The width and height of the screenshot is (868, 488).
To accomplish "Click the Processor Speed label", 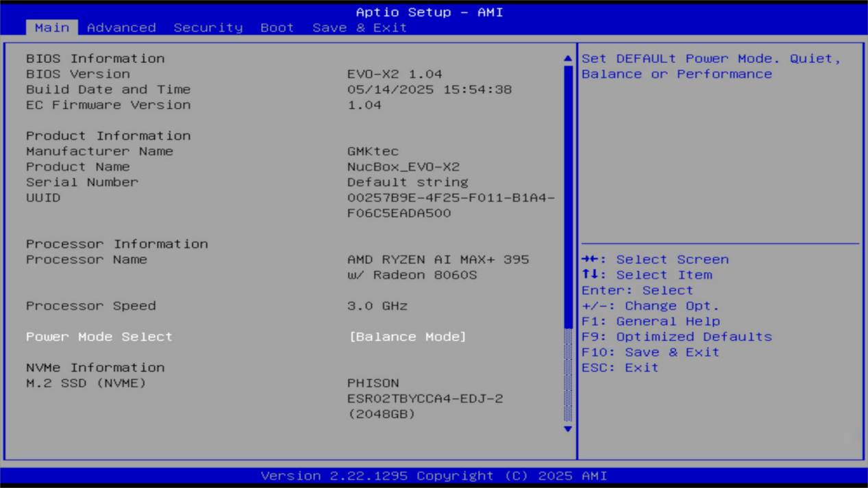I will pos(91,306).
